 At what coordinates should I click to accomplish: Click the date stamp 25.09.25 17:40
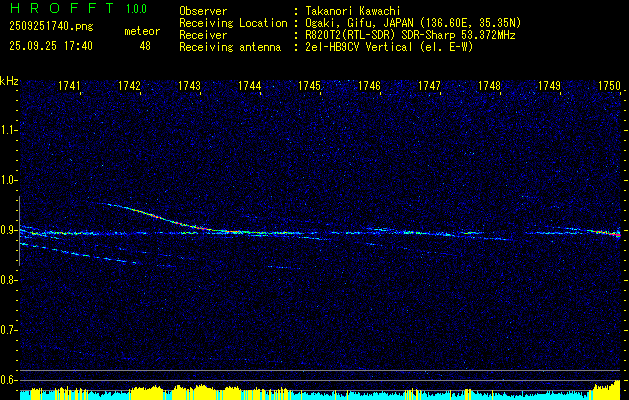tap(51, 46)
